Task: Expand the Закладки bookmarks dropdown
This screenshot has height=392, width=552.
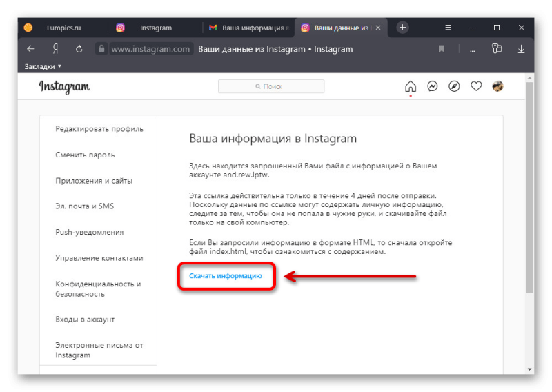Action: click(43, 66)
